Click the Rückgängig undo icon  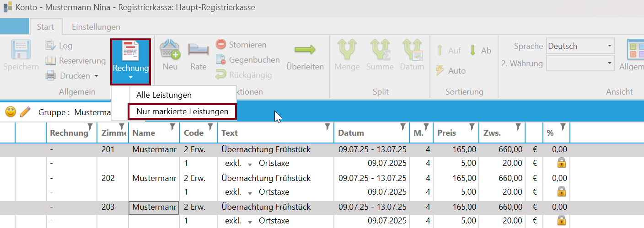221,75
